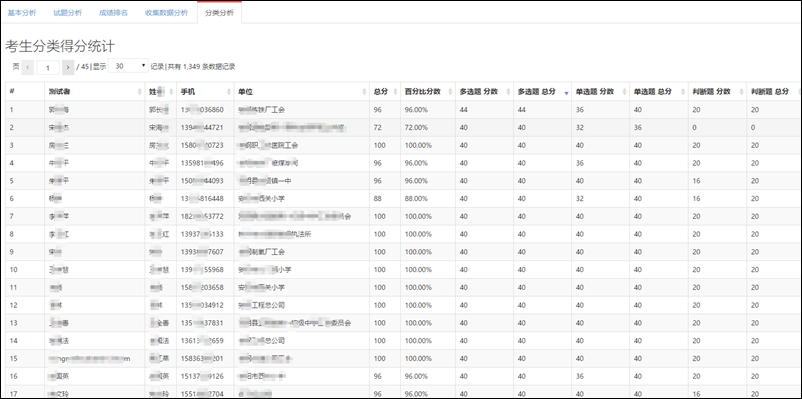Click unit cell ending 制氧厂工会

click(x=261, y=252)
